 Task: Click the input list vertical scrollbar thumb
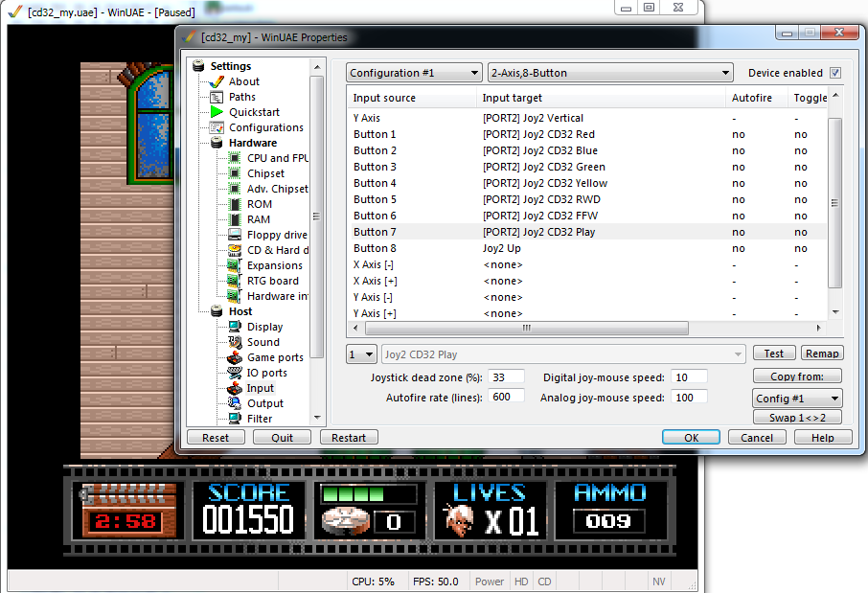[834, 203]
